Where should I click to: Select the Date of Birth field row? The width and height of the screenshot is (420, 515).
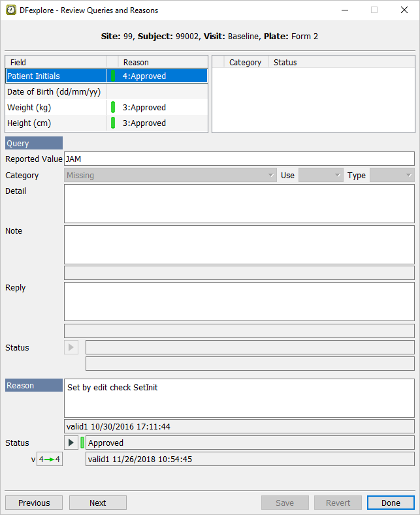click(56, 92)
